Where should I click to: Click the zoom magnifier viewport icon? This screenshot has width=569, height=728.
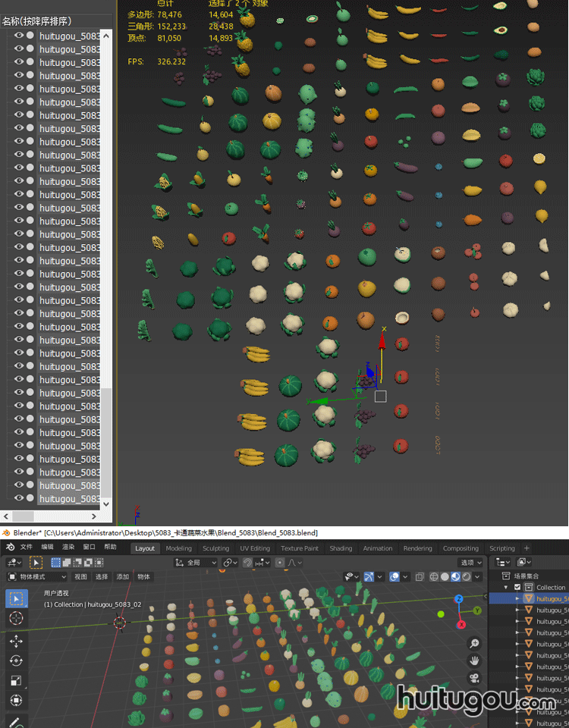tap(474, 643)
